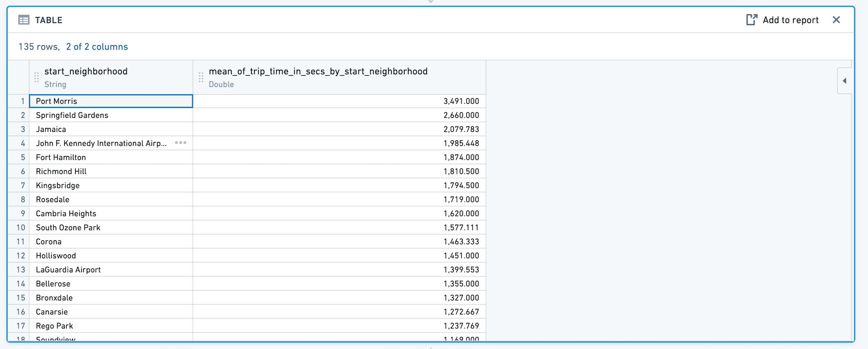Screen dimensions: 868x349
Task: Click the value 1,874.000
Action: click(x=461, y=157)
